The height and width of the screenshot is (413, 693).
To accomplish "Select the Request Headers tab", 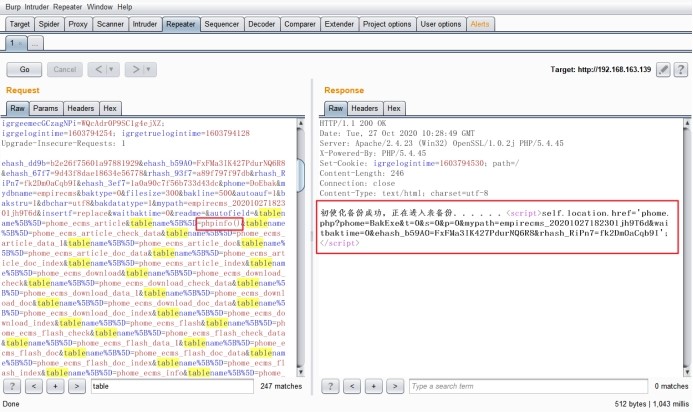I will (80, 108).
